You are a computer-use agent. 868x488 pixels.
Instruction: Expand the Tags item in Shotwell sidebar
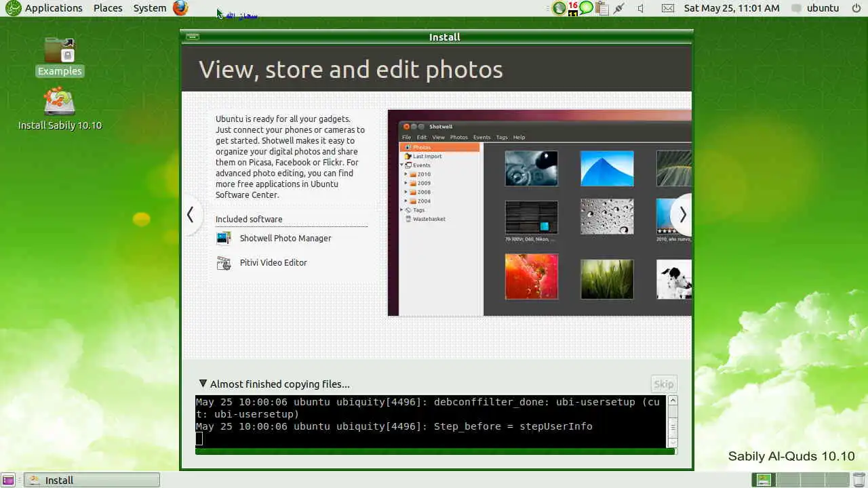[401, 210]
